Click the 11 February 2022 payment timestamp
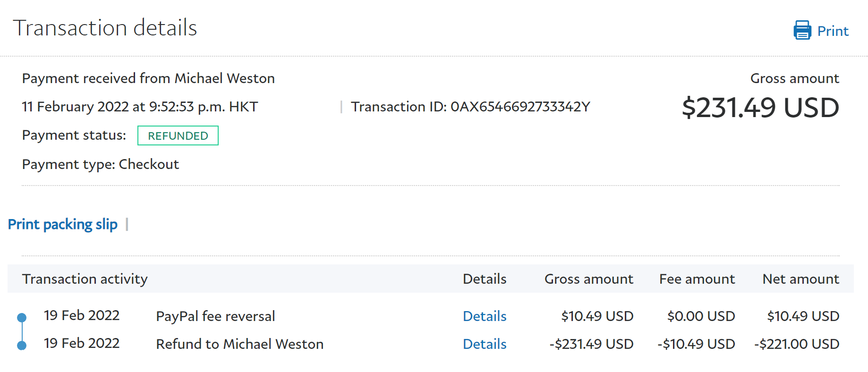 pyautogui.click(x=140, y=107)
